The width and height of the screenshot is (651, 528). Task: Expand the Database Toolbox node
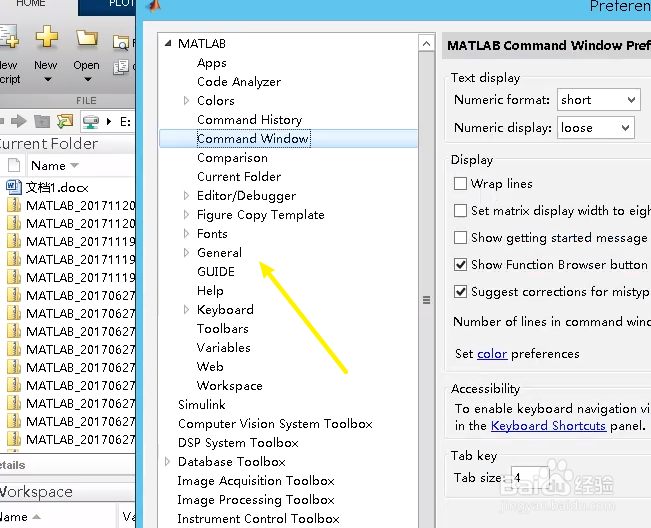[x=167, y=462]
